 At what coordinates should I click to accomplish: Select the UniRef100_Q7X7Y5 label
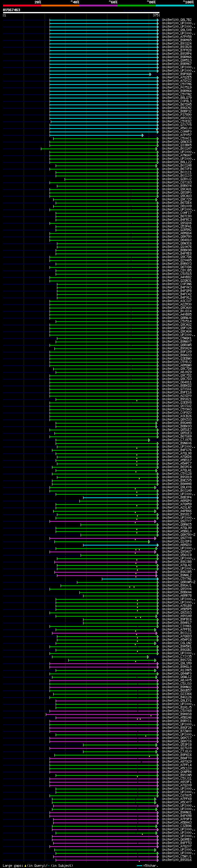177,125
